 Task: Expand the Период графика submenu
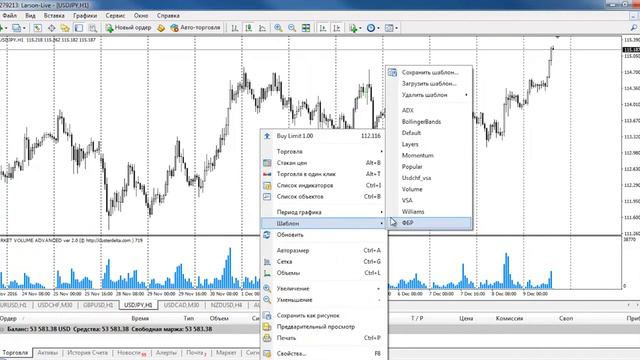coord(324,212)
